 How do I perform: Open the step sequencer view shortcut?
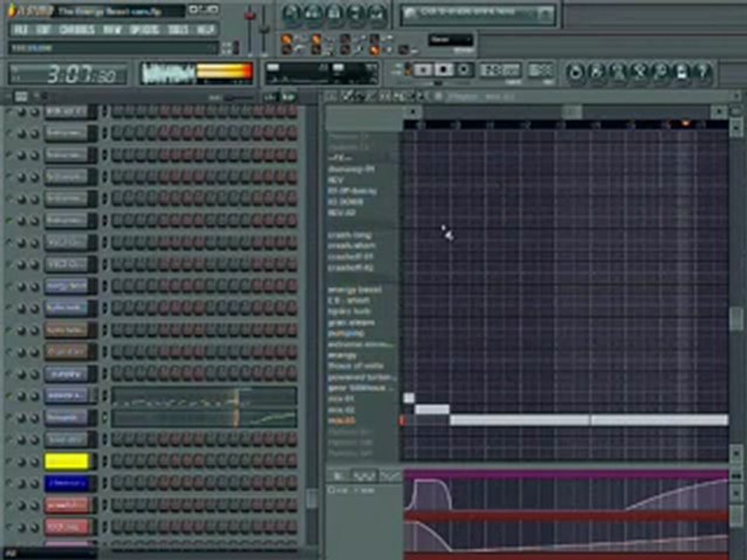(312, 16)
